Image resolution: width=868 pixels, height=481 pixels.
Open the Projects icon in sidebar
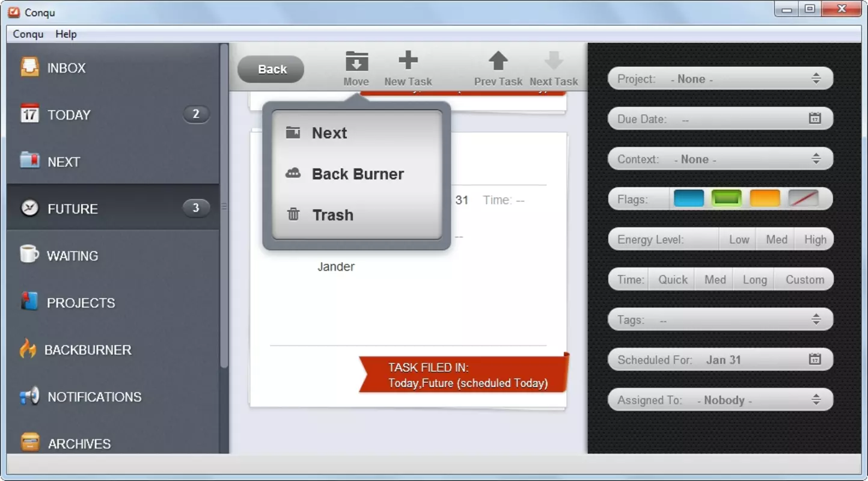pos(29,301)
